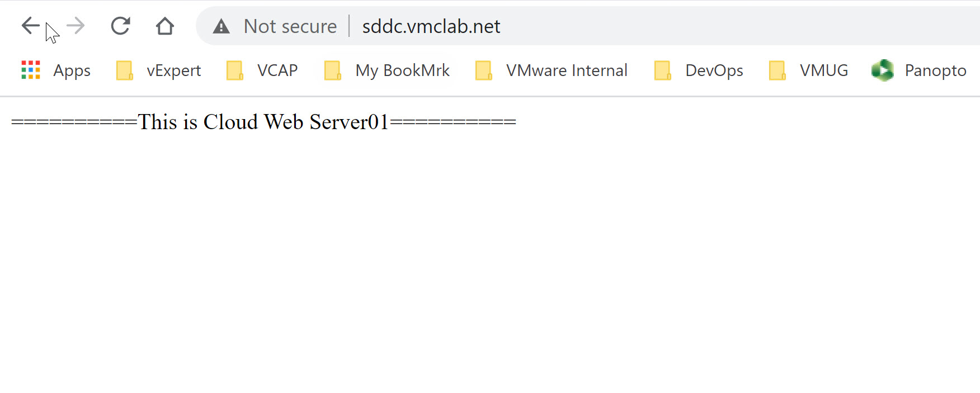Reload the current page
980x393 pixels.
tap(120, 26)
